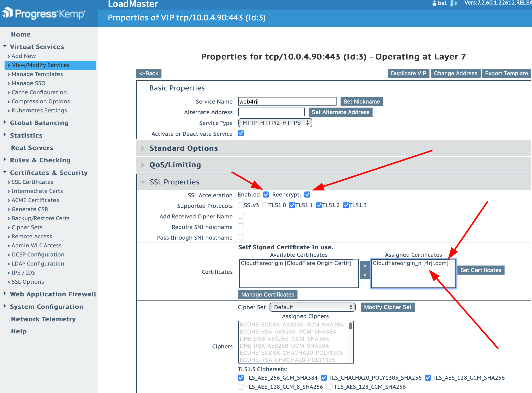The height and width of the screenshot is (393, 532).
Task: Open the Cipher Sets sidebar item
Action: (x=27, y=227)
